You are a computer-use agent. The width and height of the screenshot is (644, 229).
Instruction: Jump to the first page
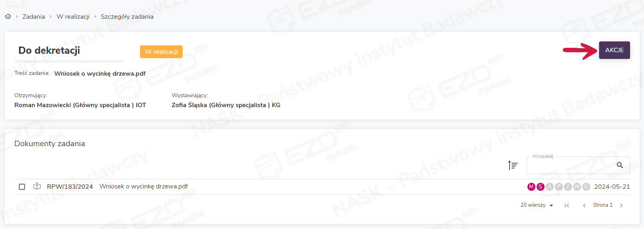coord(567,206)
